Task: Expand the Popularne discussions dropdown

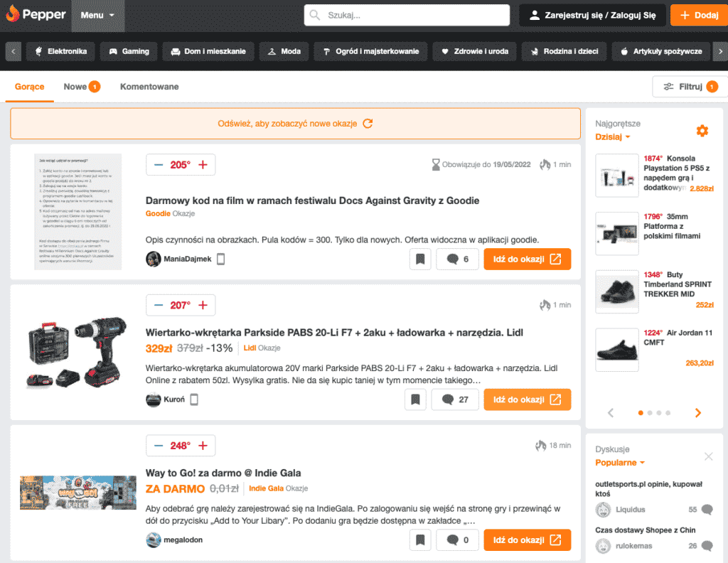Action: [x=620, y=463]
